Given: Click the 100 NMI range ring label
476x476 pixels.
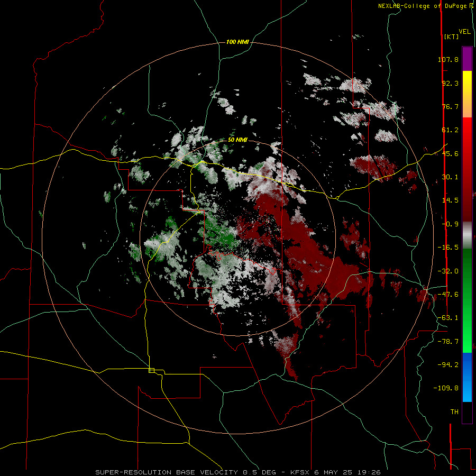Looking at the screenshot, I should pyautogui.click(x=237, y=42).
